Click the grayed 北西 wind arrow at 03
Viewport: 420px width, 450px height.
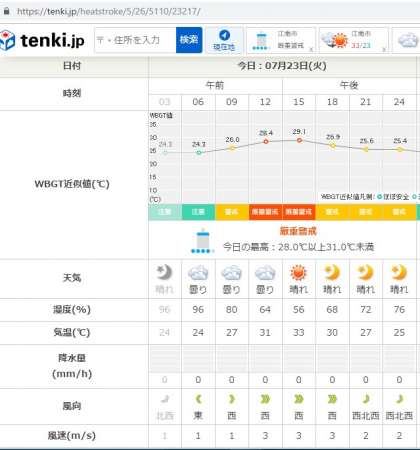point(165,399)
